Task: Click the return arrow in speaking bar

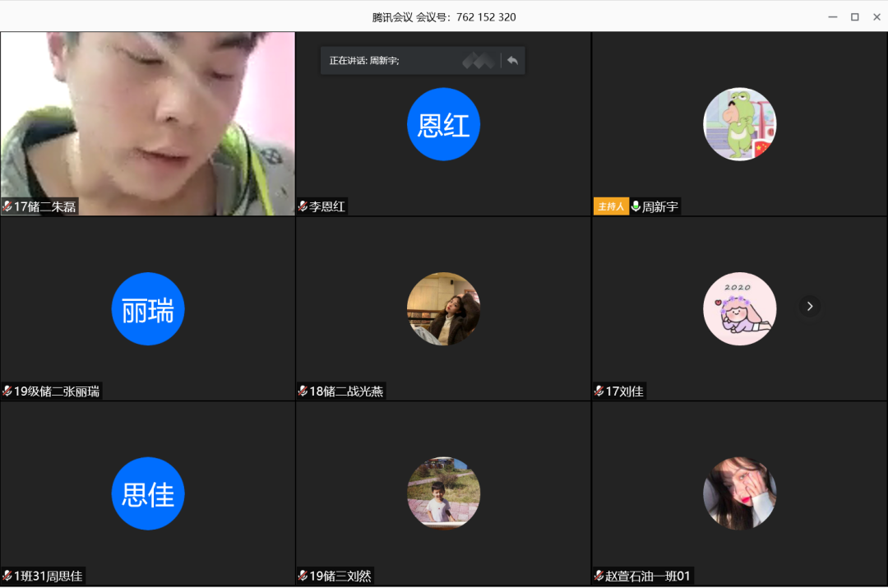Action: tap(512, 61)
